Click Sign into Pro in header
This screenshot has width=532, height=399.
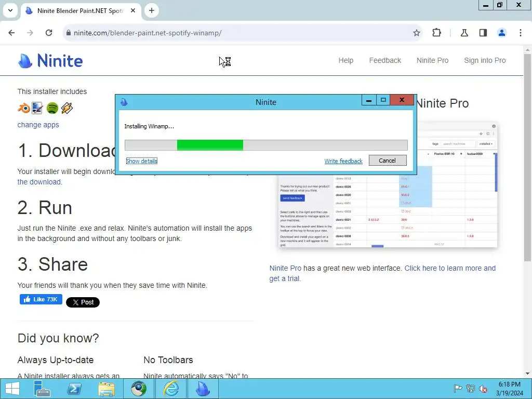tap(485, 60)
